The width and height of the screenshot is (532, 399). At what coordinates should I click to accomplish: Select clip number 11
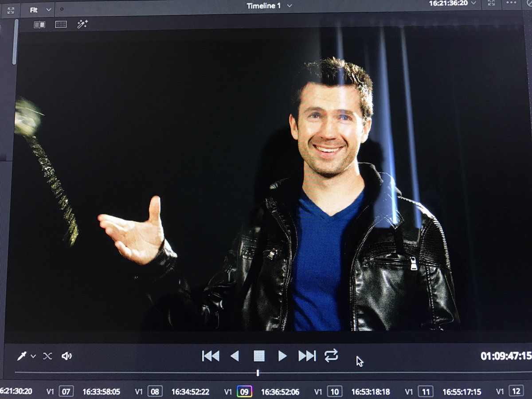coord(426,391)
